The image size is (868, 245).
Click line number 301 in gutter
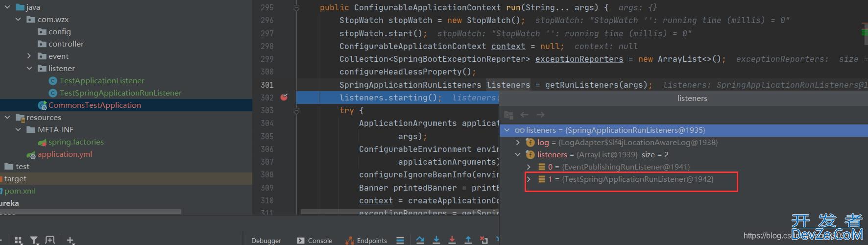pyautogui.click(x=267, y=85)
